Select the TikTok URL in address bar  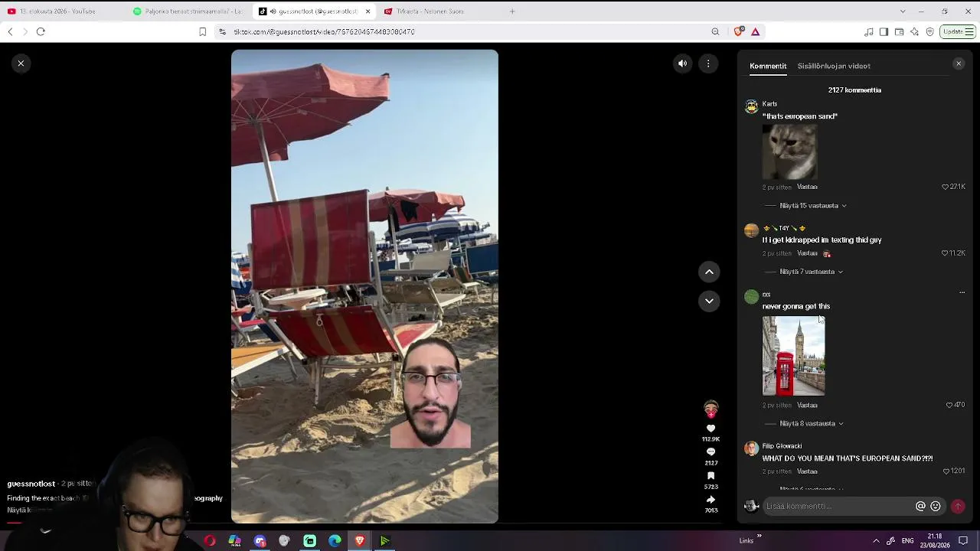pyautogui.click(x=324, y=32)
